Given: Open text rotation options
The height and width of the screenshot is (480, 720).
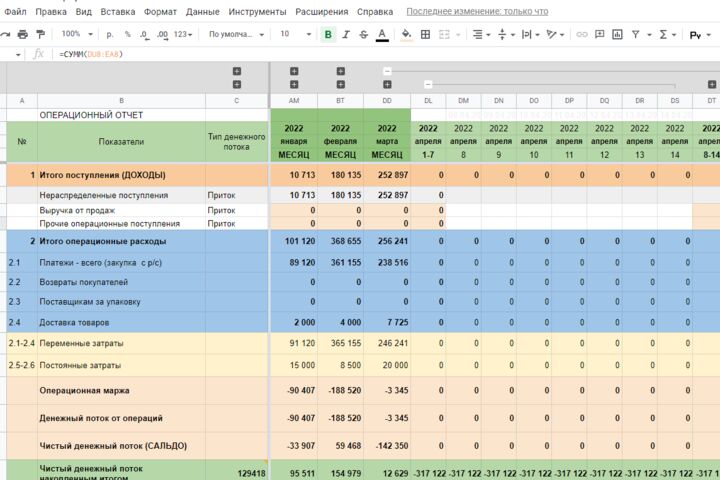Looking at the screenshot, I should point(555,34).
